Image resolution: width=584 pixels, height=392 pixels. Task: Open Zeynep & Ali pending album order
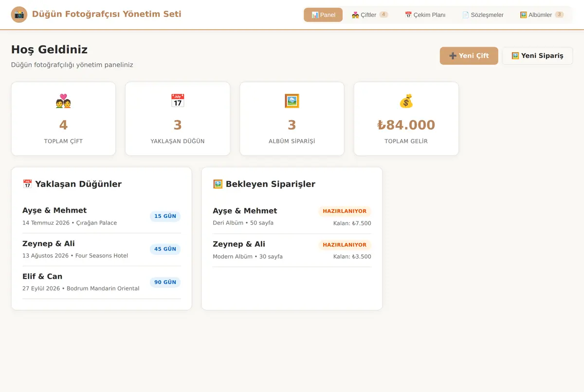(x=292, y=250)
